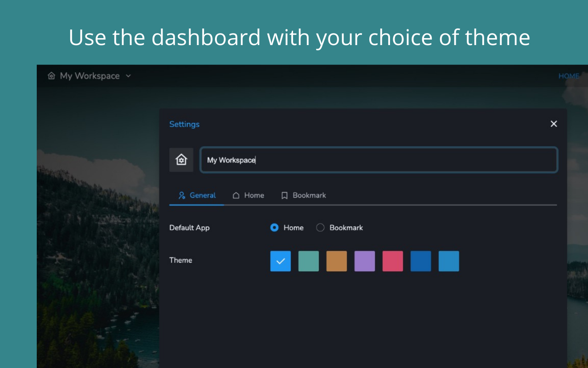The width and height of the screenshot is (588, 368).
Task: Close the Settings dialog with the X icon
Action: tap(554, 124)
